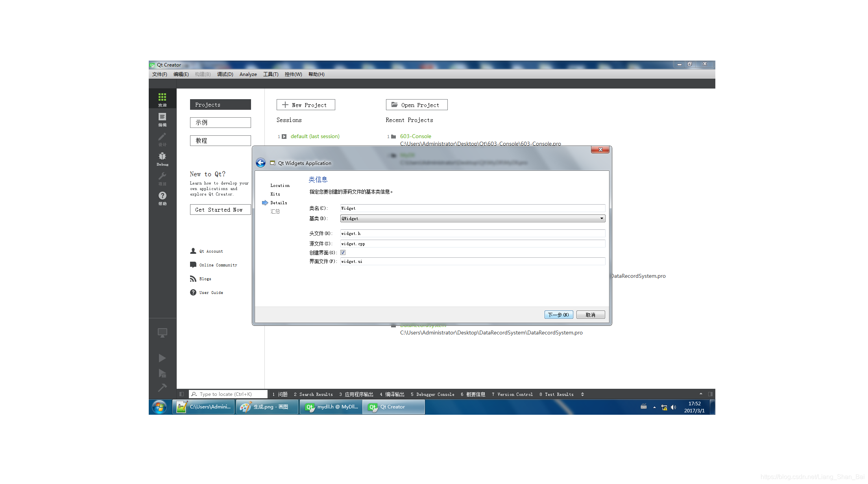868x484 pixels.
Task: Click the network tray icon
Action: point(664,407)
